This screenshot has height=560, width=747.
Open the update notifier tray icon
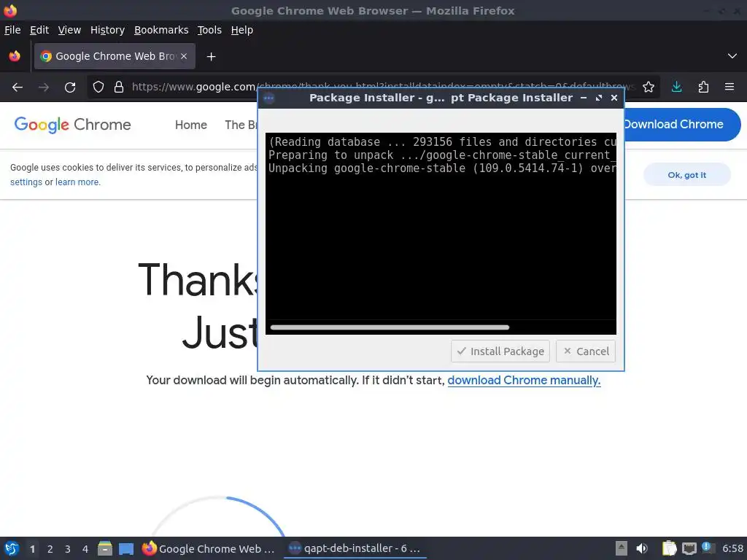click(708, 548)
